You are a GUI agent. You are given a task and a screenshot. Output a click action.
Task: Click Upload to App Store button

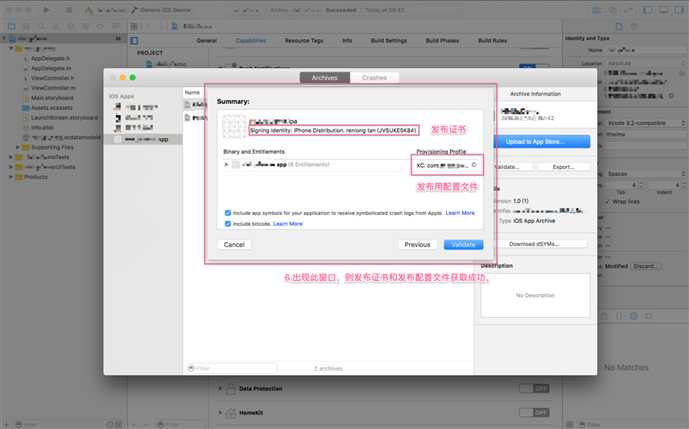tap(542, 142)
